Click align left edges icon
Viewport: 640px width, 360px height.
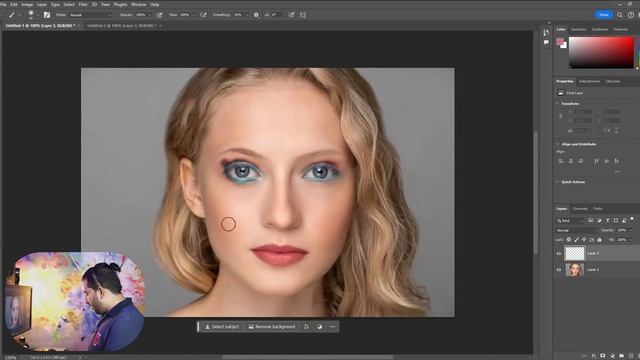561,161
